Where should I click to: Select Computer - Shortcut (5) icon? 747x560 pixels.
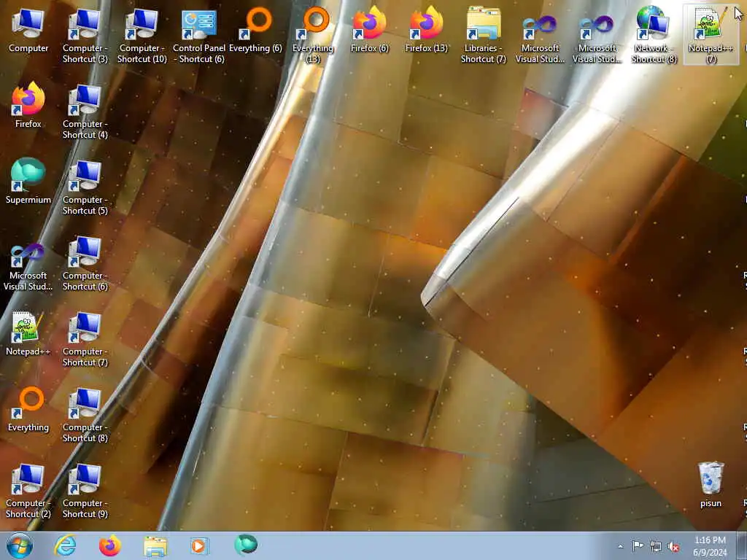pos(85,187)
